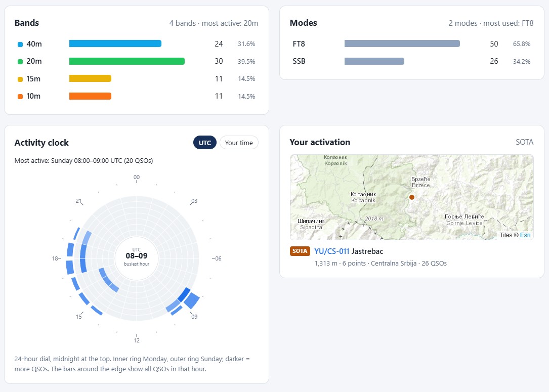Click the count 30 in the 20m row
The image size is (549, 392).
pos(219,61)
